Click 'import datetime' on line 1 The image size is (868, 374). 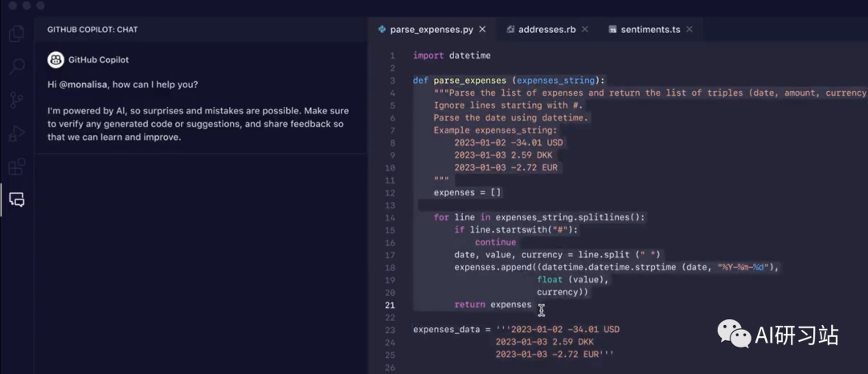(452, 55)
